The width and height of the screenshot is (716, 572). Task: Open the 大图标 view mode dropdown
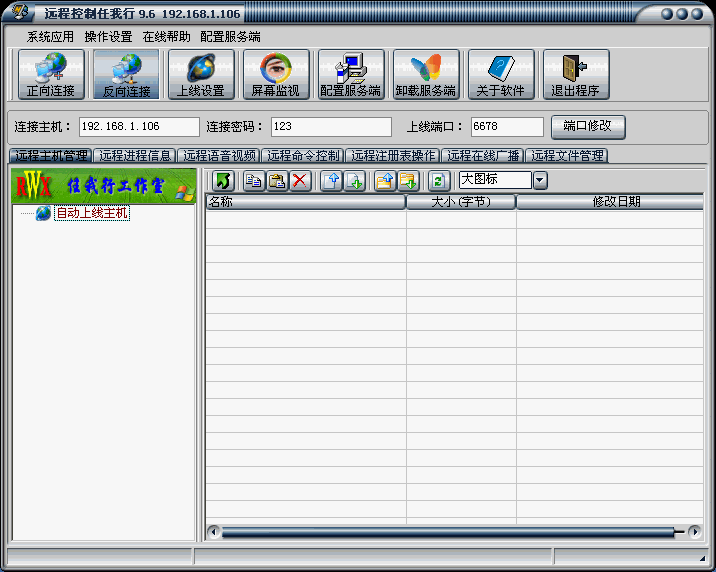[540, 180]
